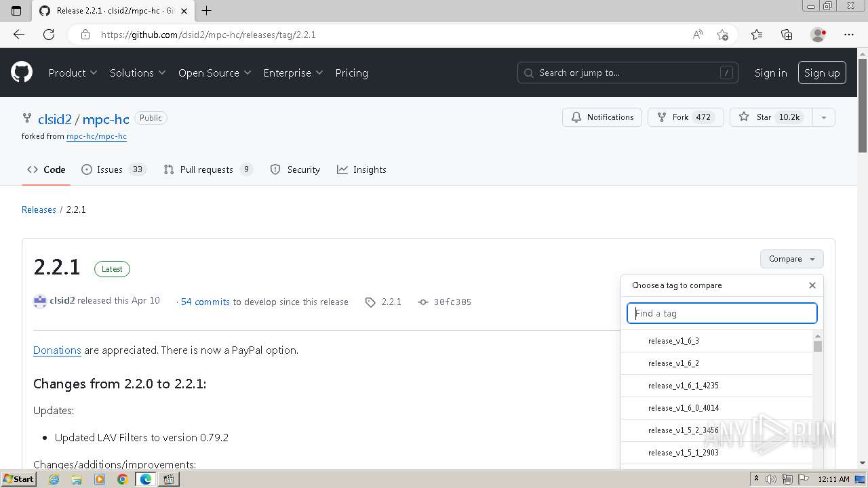The height and width of the screenshot is (488, 868).
Task: Switch to the Security tab
Action: (295, 169)
